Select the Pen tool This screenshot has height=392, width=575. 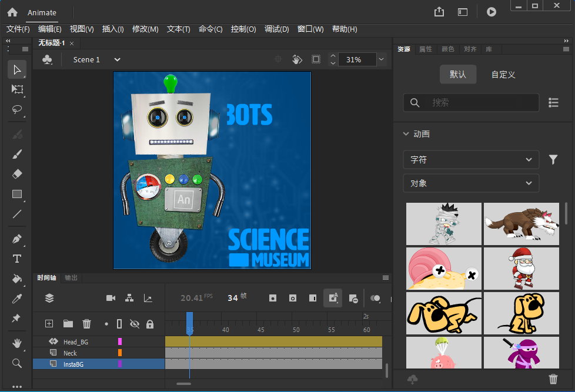point(17,239)
